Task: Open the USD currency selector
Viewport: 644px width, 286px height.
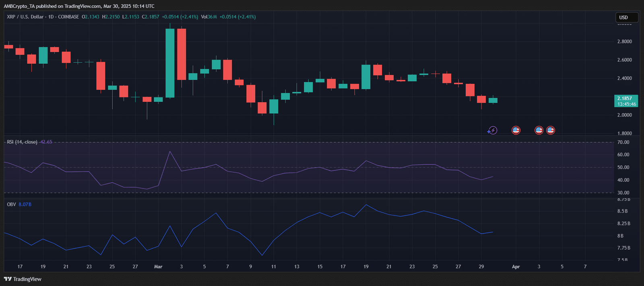Action: (626, 17)
